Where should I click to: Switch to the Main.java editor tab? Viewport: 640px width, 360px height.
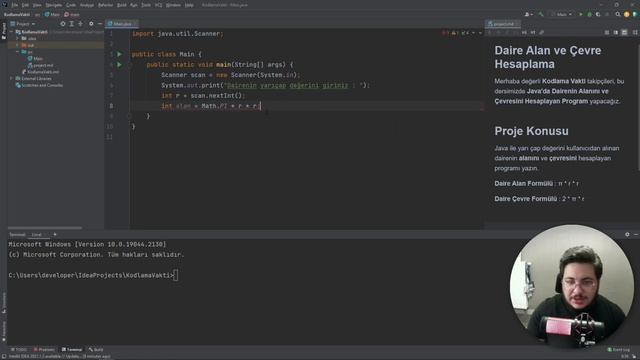122,24
